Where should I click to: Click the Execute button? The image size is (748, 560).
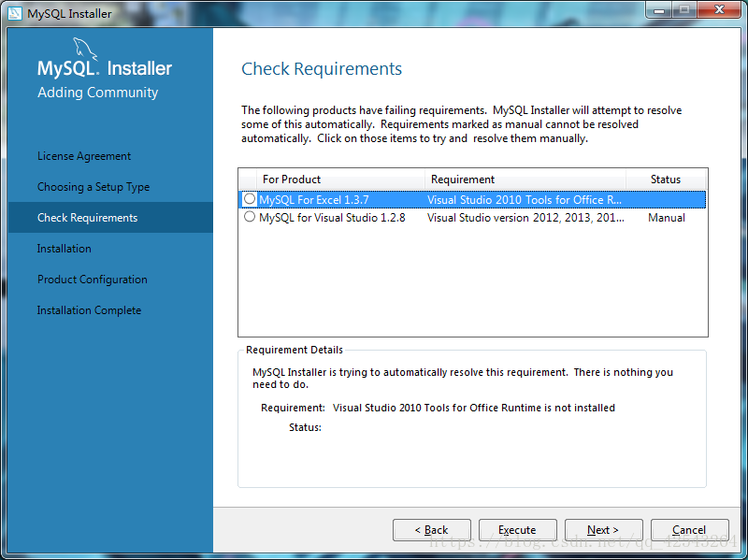coord(518,530)
